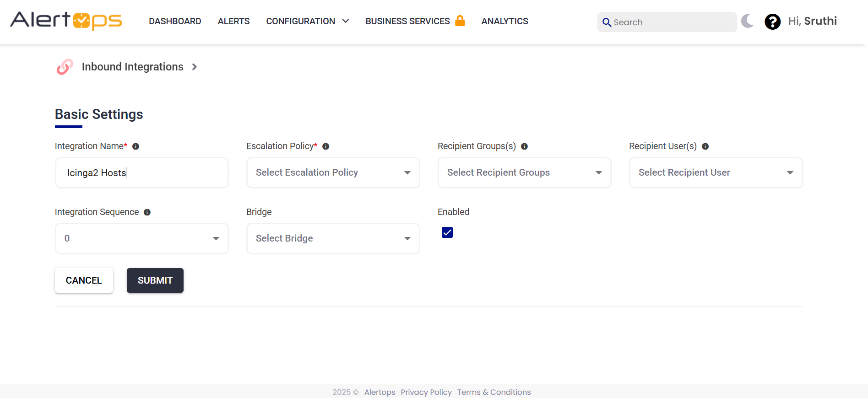Viewport: 868px width, 398px height.
Task: Click the Cancel button
Action: pos(84,280)
